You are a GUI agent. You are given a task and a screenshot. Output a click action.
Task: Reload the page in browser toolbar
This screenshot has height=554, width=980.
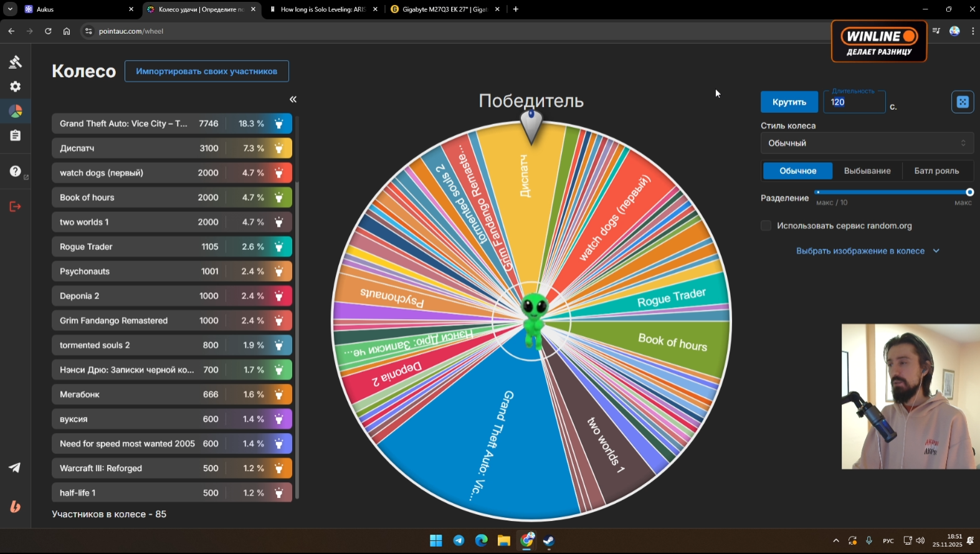[48, 31]
